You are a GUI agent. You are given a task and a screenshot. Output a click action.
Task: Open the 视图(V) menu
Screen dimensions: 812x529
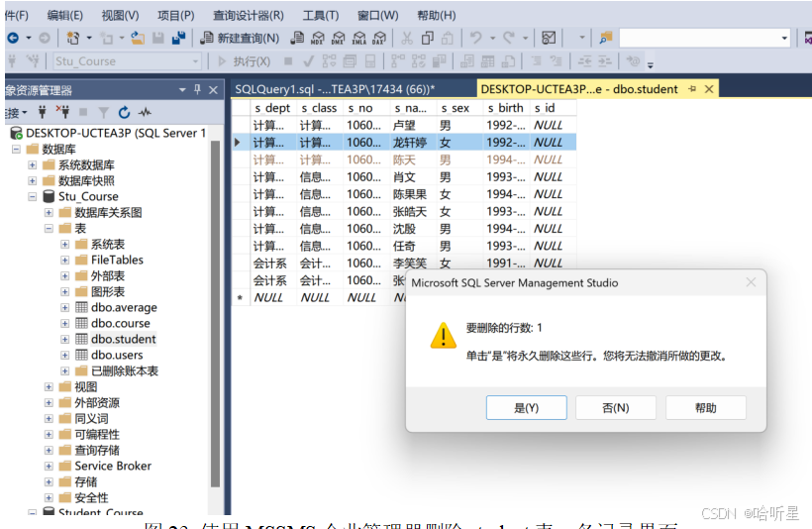[120, 16]
